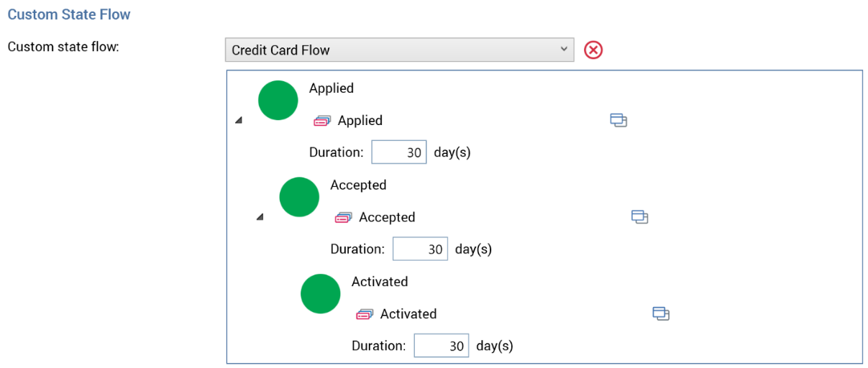Focus the Applied Duration days field
The height and width of the screenshot is (368, 868).
coord(399,152)
